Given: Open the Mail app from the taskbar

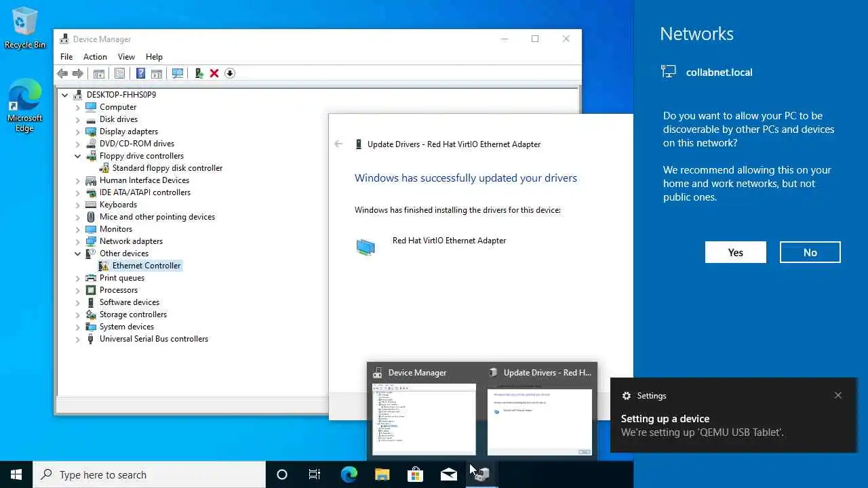Looking at the screenshot, I should click(x=448, y=475).
